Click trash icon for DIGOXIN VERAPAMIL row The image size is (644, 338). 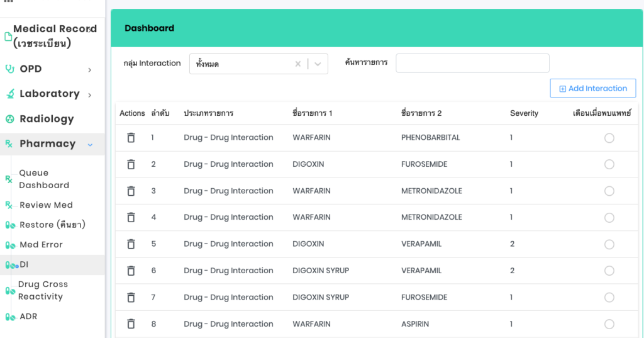131,244
